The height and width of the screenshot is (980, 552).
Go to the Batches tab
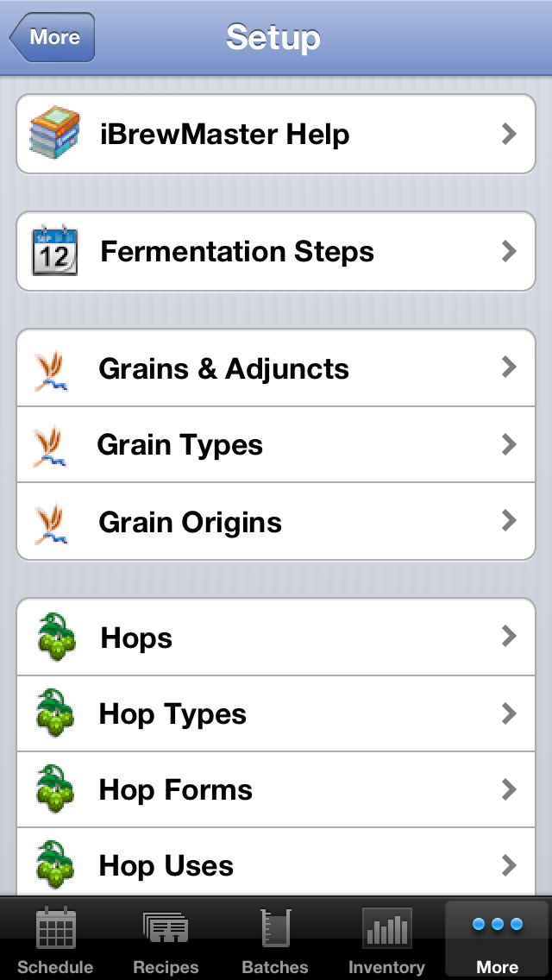[x=275, y=940]
